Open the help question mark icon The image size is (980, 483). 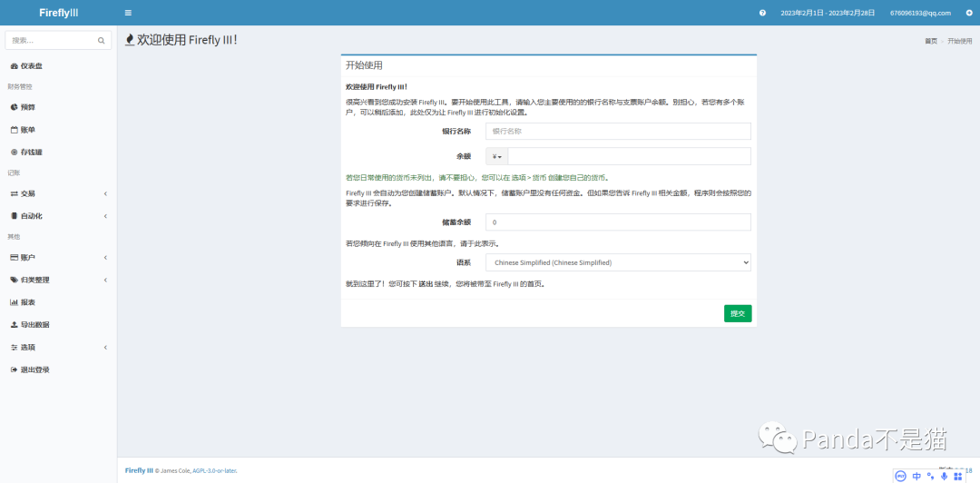(762, 13)
